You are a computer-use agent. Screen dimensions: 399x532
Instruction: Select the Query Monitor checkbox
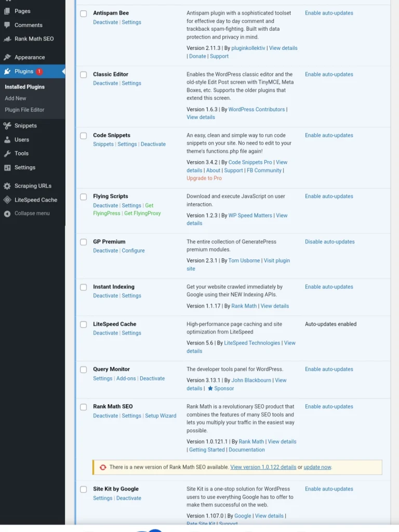coord(84,369)
